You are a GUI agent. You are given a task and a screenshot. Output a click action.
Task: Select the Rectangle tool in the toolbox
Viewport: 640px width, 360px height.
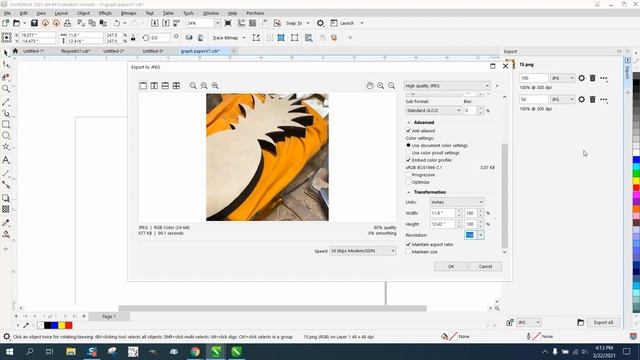point(6,124)
